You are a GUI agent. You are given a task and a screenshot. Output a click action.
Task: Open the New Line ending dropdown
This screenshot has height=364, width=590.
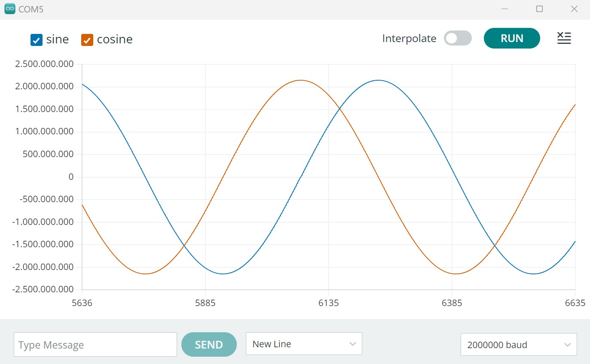click(x=304, y=344)
